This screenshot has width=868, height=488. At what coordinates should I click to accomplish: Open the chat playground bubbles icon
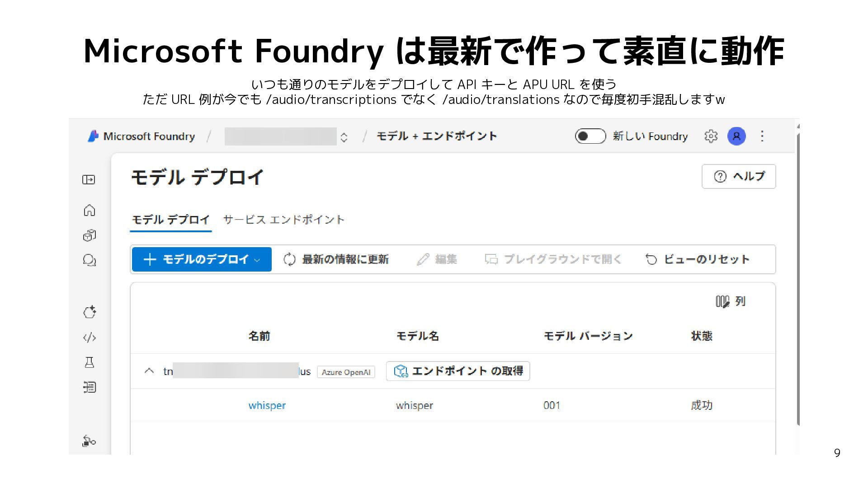click(90, 260)
